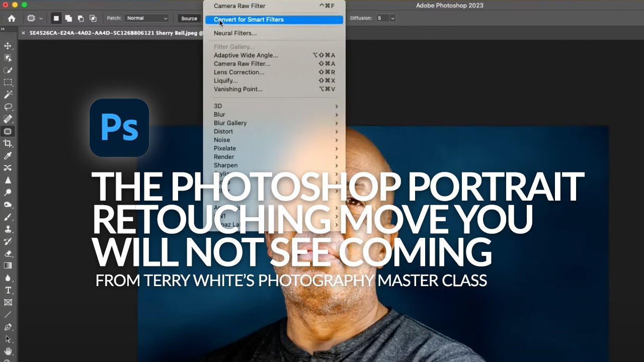Image resolution: width=644 pixels, height=362 pixels.
Task: Go to the Home screen icon
Action: pyautogui.click(x=12, y=18)
